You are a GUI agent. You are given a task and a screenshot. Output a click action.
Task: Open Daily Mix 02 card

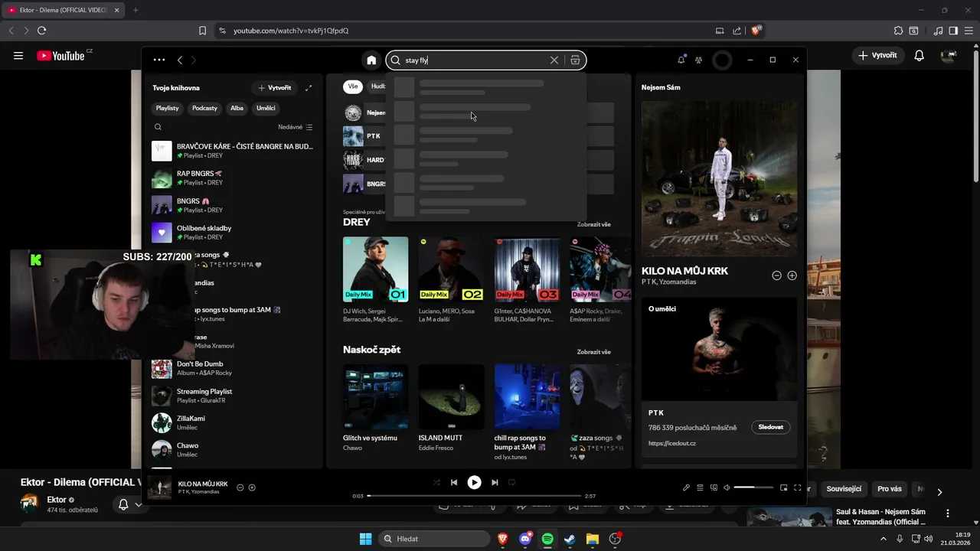pyautogui.click(x=451, y=280)
